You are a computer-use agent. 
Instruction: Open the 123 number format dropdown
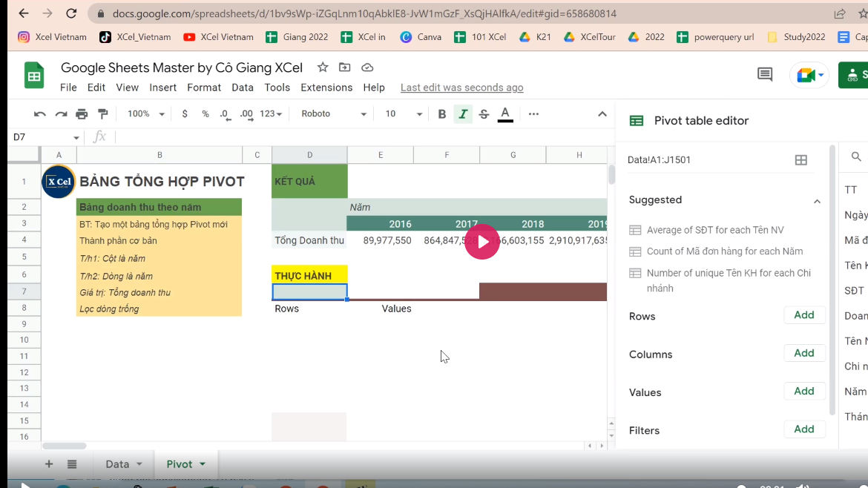click(x=271, y=114)
